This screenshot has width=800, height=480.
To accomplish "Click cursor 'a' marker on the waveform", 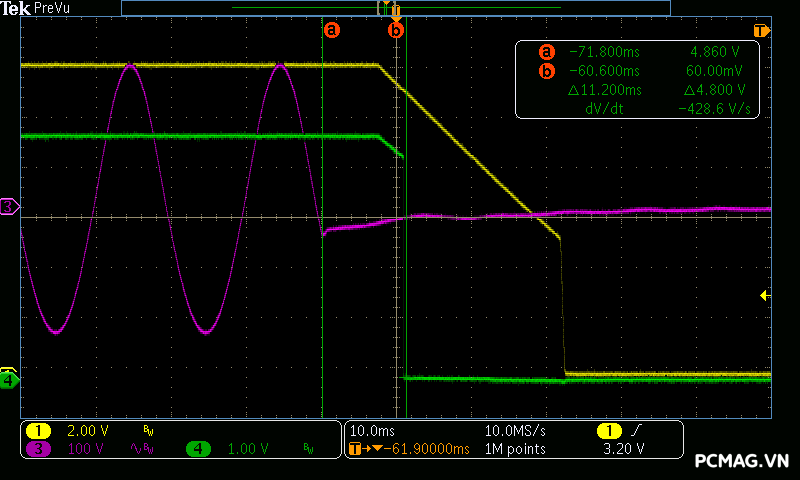I will tap(332, 30).
